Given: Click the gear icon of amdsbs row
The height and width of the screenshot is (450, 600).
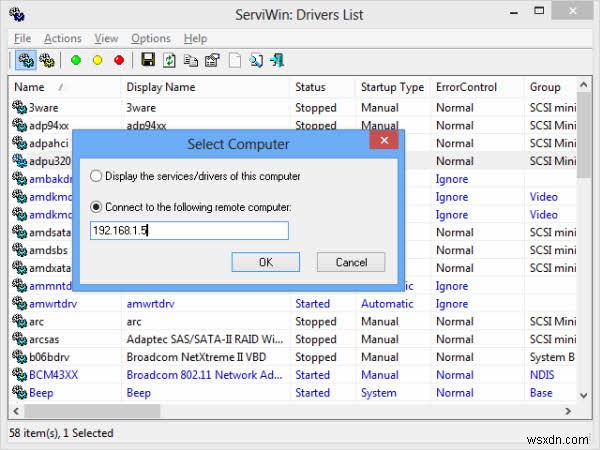Looking at the screenshot, I should pos(19,250).
